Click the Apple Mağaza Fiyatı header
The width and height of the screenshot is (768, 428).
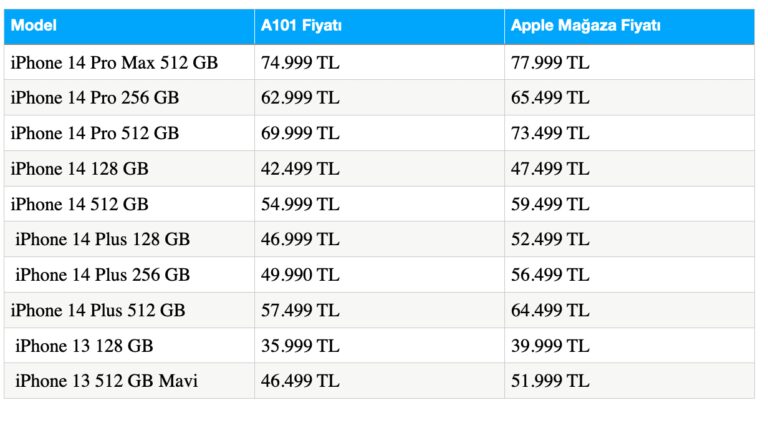click(x=585, y=26)
